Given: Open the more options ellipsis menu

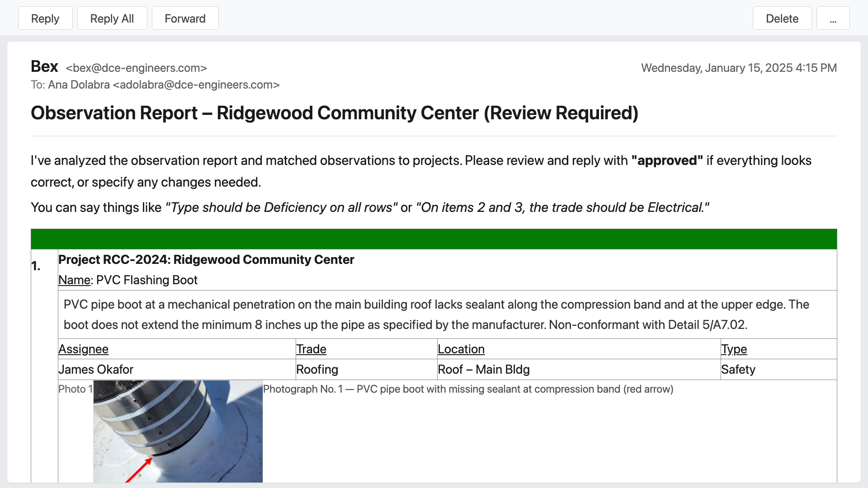Looking at the screenshot, I should coord(833,19).
